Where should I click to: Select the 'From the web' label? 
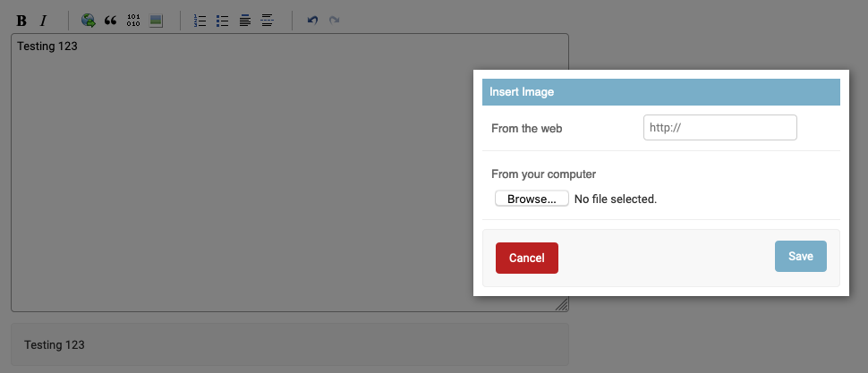pyautogui.click(x=526, y=129)
